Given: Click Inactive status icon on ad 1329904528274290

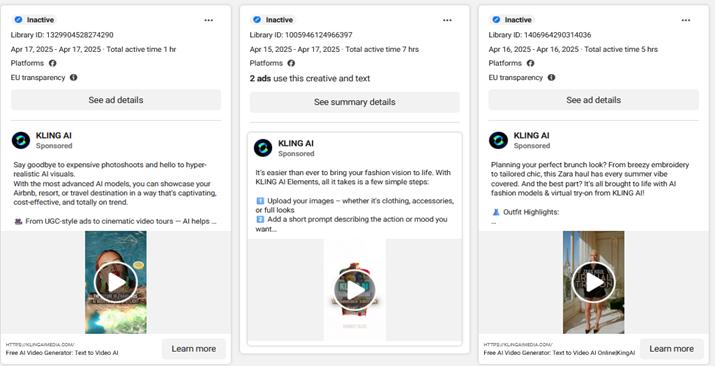Looking at the screenshot, I should (x=18, y=20).
